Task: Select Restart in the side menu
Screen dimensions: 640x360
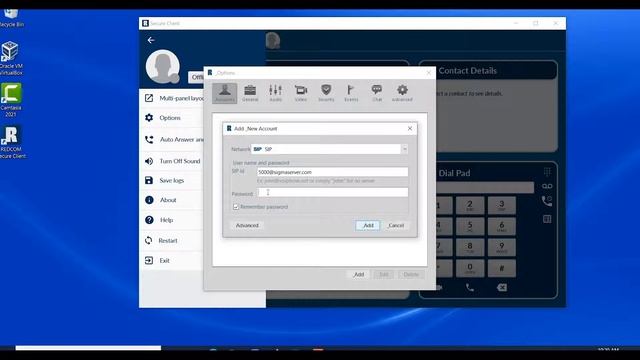Action: (x=168, y=240)
